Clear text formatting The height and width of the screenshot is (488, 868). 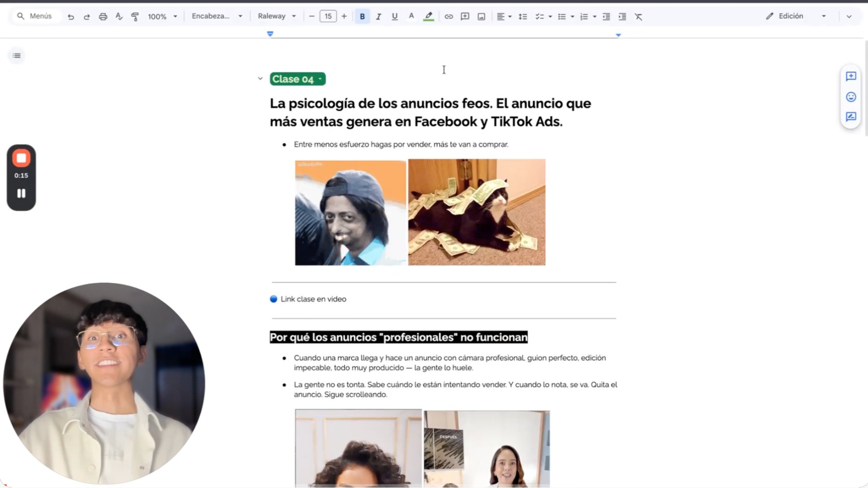pyautogui.click(x=638, y=17)
